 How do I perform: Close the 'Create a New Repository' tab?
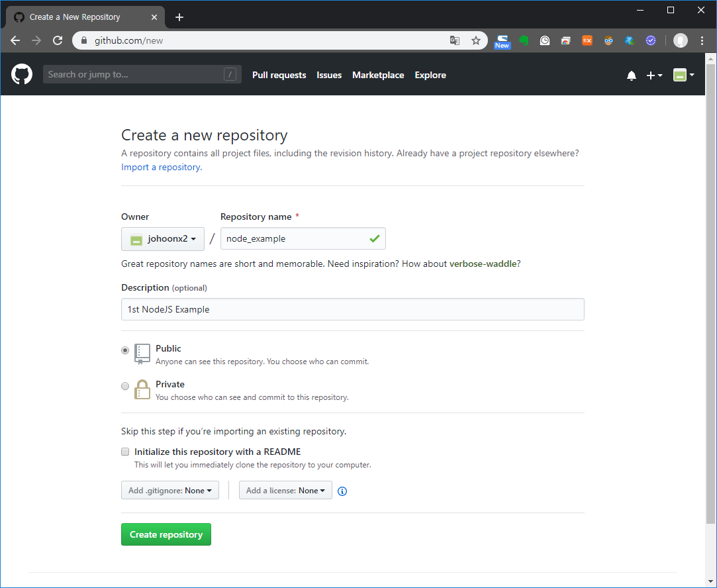154,17
